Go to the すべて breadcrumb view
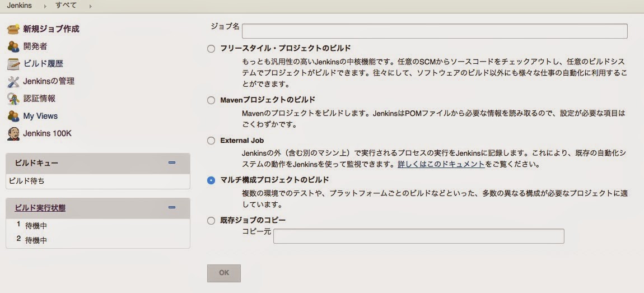The height and width of the screenshot is (293, 644). (x=66, y=6)
